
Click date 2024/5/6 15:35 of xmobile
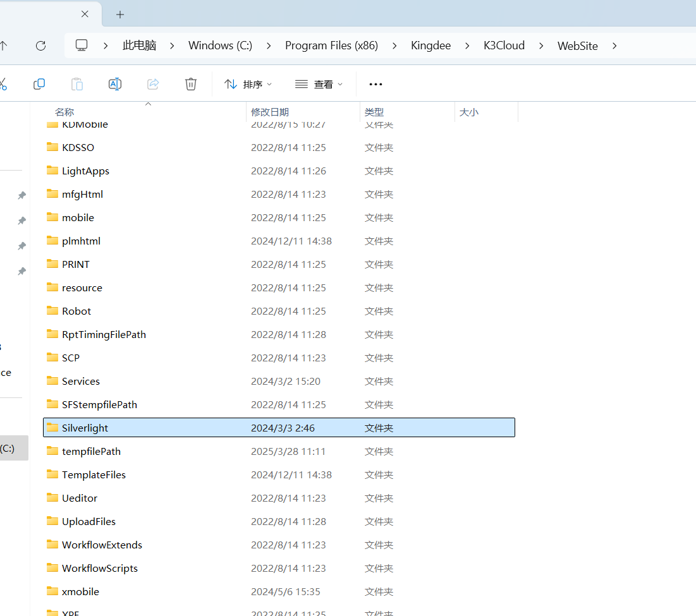(285, 591)
